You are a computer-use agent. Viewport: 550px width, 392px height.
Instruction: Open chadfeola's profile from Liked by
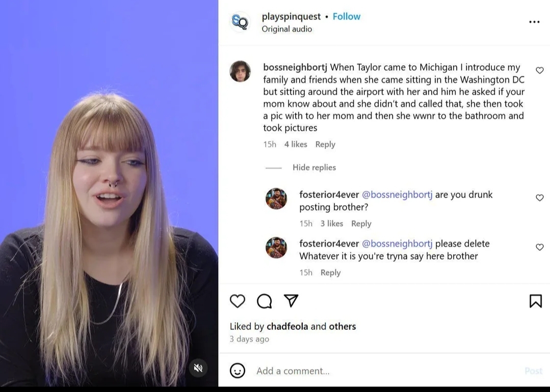click(287, 326)
